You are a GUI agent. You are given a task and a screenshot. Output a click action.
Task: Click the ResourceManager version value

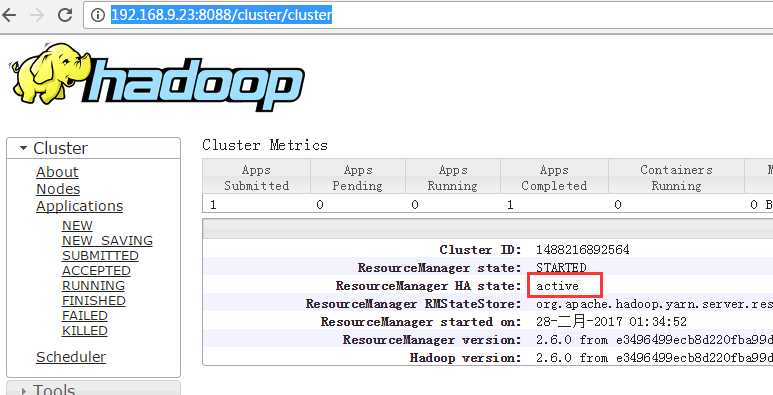tap(654, 340)
